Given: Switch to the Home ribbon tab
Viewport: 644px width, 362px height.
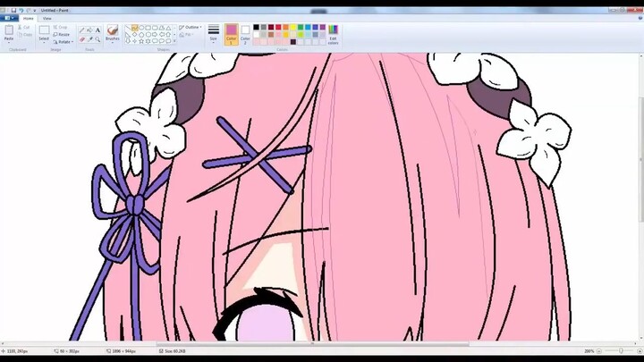Looking at the screenshot, I should tap(29, 18).
